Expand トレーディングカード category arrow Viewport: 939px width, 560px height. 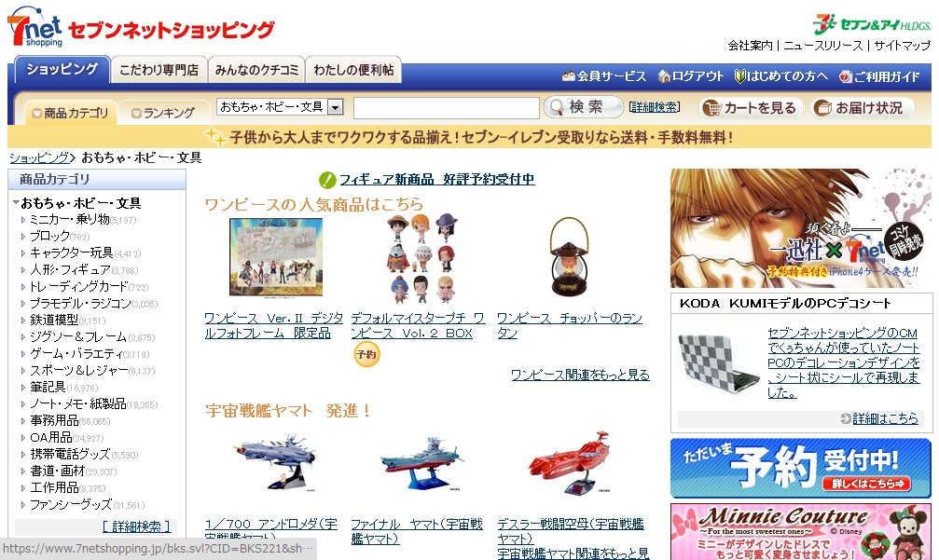(x=23, y=287)
